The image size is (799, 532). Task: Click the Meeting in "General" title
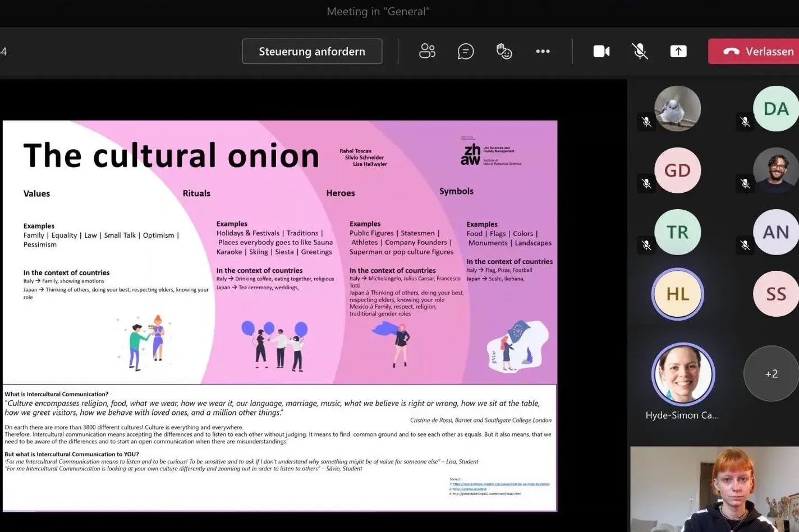(x=378, y=12)
